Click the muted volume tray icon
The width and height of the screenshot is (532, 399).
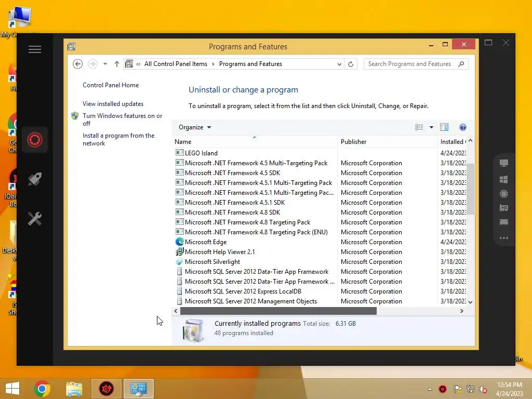(483, 389)
